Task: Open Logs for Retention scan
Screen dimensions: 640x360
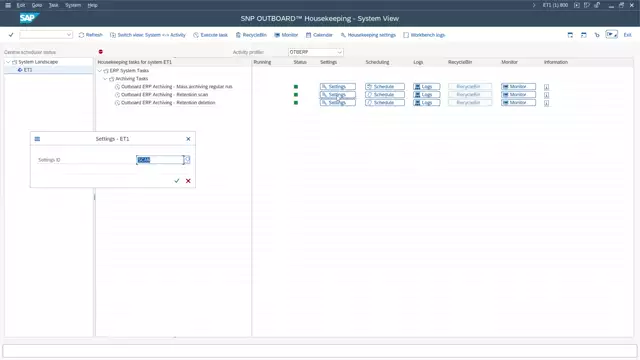Action: (x=427, y=95)
